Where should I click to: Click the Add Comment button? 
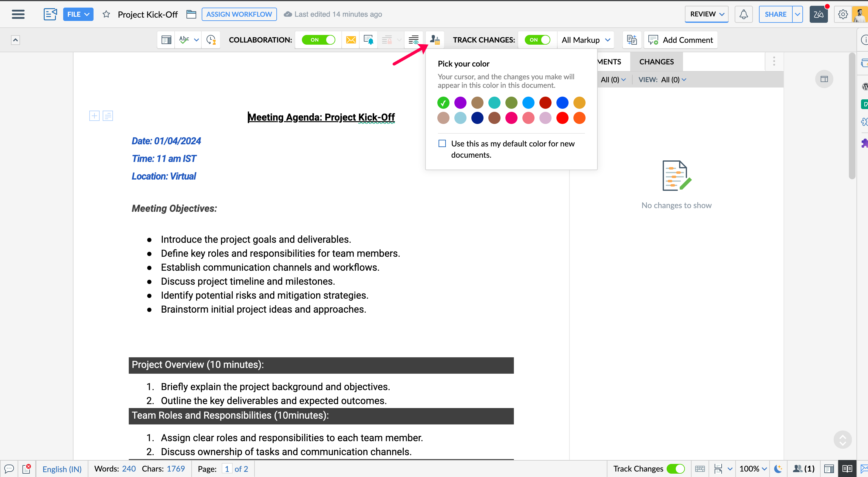[681, 40]
